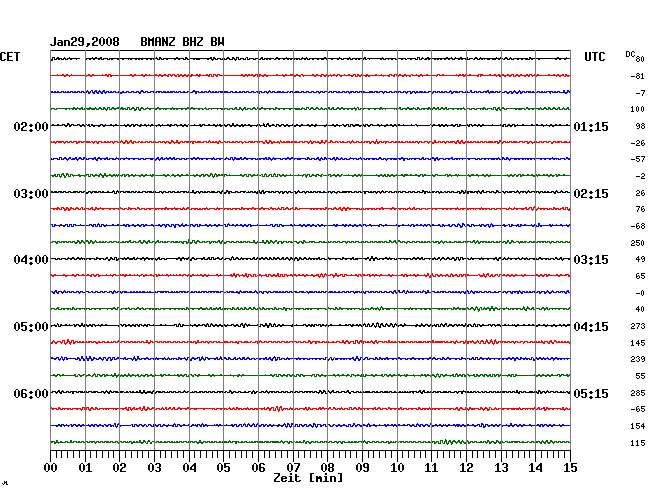Click the DC value "-0"
The height and width of the screenshot is (494, 650).
640,293
